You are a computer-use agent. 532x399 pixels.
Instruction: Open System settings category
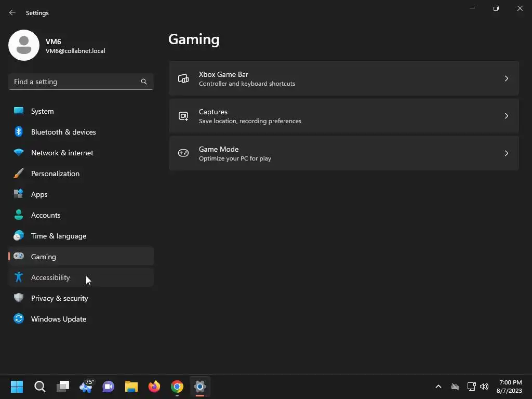(x=81, y=111)
